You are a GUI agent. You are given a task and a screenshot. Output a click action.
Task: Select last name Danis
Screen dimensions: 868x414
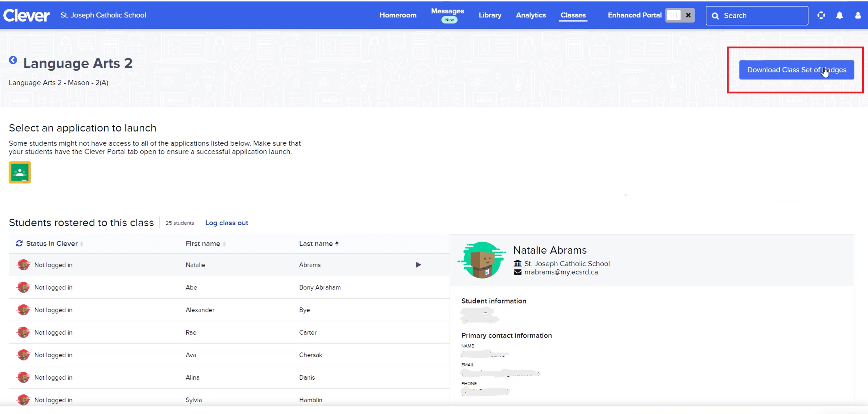pos(307,377)
